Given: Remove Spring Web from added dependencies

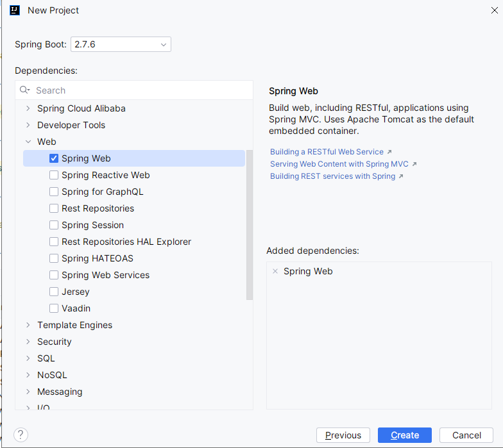Looking at the screenshot, I should (x=275, y=271).
